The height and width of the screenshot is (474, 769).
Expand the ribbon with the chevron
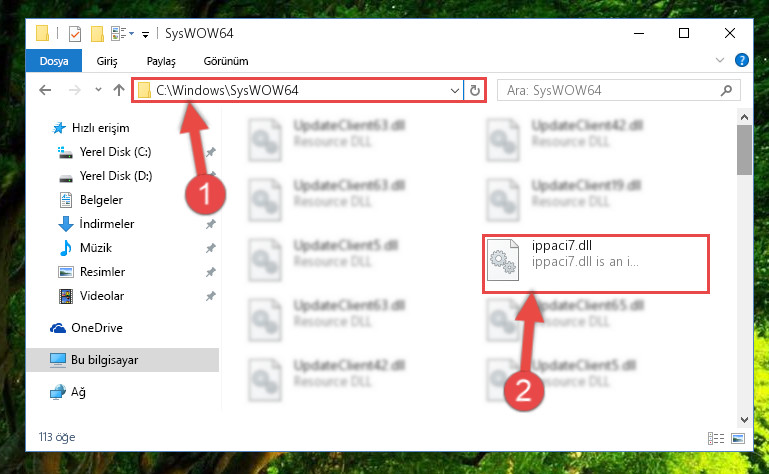[719, 60]
